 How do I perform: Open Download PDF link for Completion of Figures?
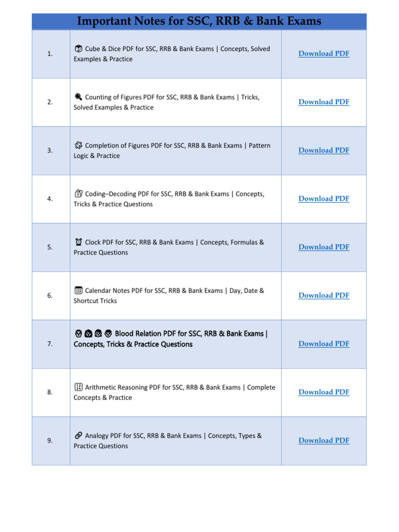coord(324,150)
